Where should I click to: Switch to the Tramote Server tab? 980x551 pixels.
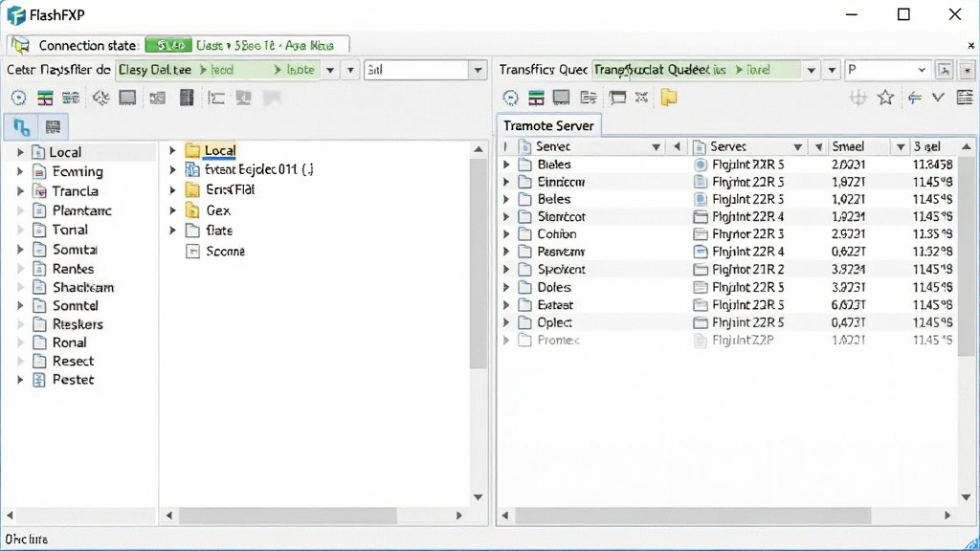(548, 125)
